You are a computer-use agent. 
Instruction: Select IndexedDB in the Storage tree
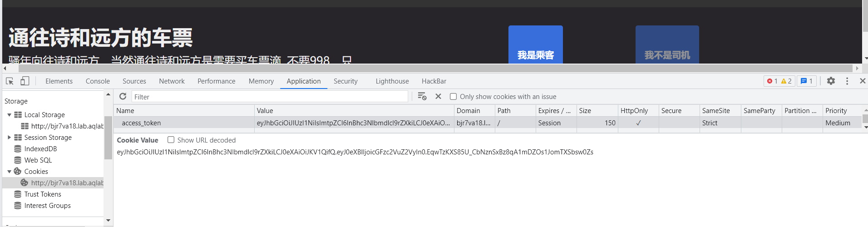pyautogui.click(x=40, y=148)
